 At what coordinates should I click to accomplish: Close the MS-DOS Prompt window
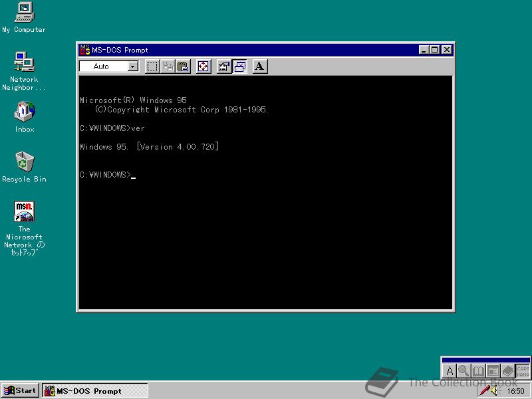click(447, 50)
